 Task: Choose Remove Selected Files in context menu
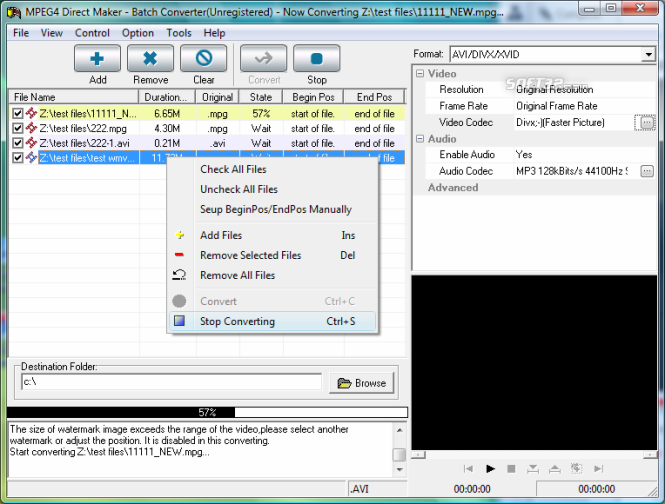tap(272, 255)
